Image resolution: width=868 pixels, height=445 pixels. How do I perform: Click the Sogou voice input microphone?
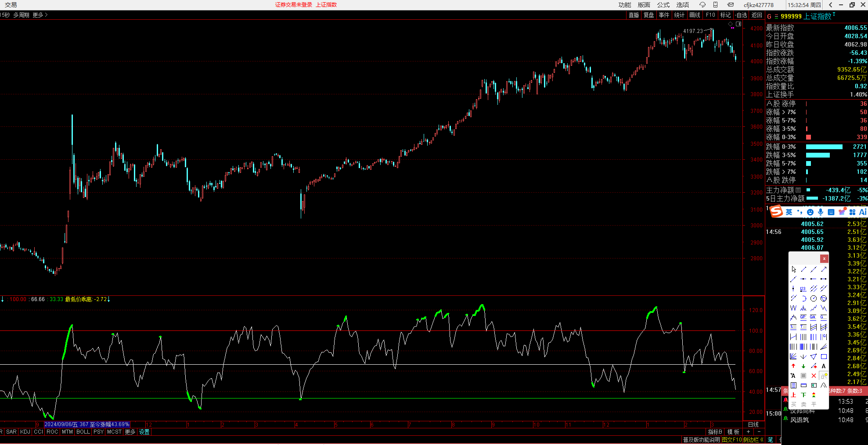[x=820, y=212]
